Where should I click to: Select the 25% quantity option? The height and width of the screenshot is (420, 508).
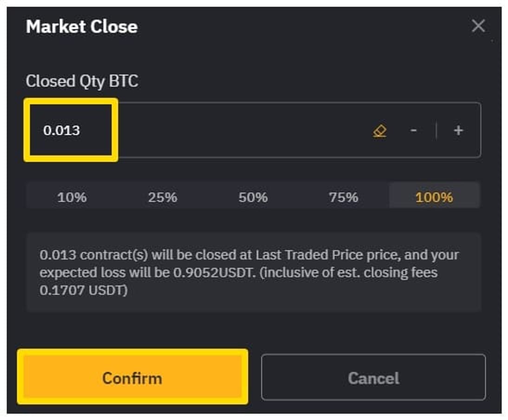point(163,197)
